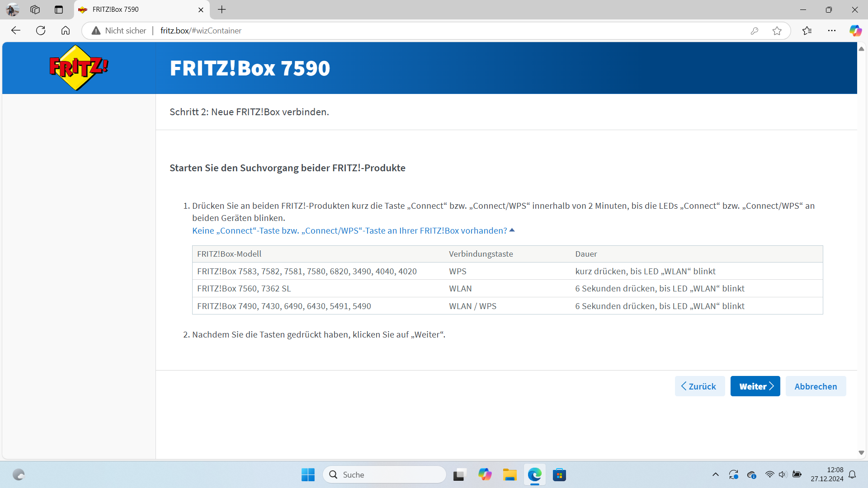Open saved passwords key icon

(754, 31)
